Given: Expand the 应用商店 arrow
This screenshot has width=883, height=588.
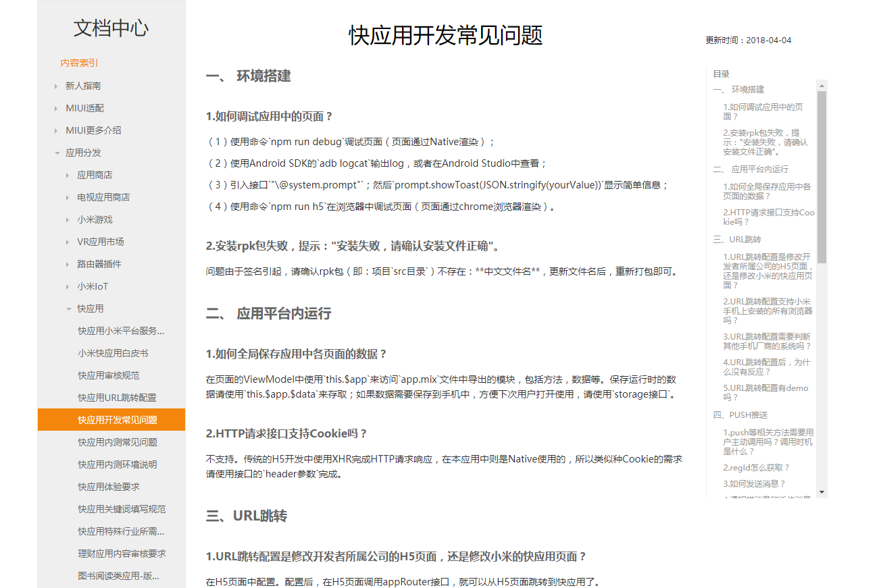Looking at the screenshot, I should point(68,175).
